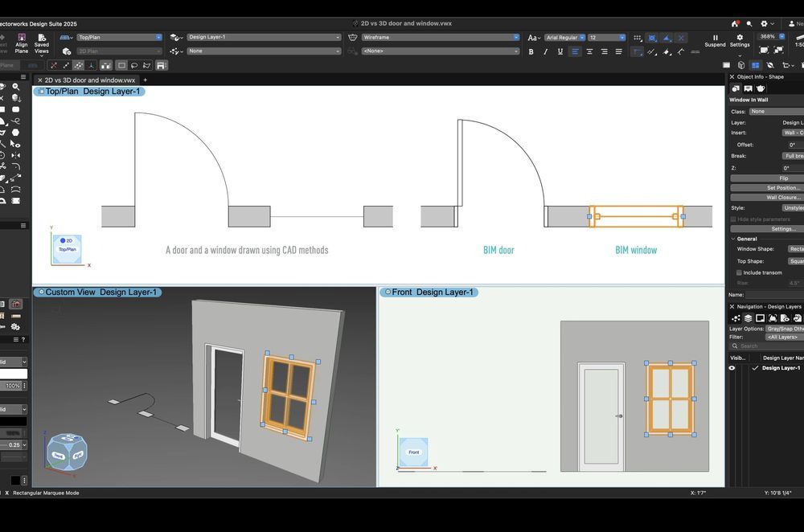Click the white fill color swatch
The height and width of the screenshot is (532, 804).
pyautogui.click(x=14, y=374)
